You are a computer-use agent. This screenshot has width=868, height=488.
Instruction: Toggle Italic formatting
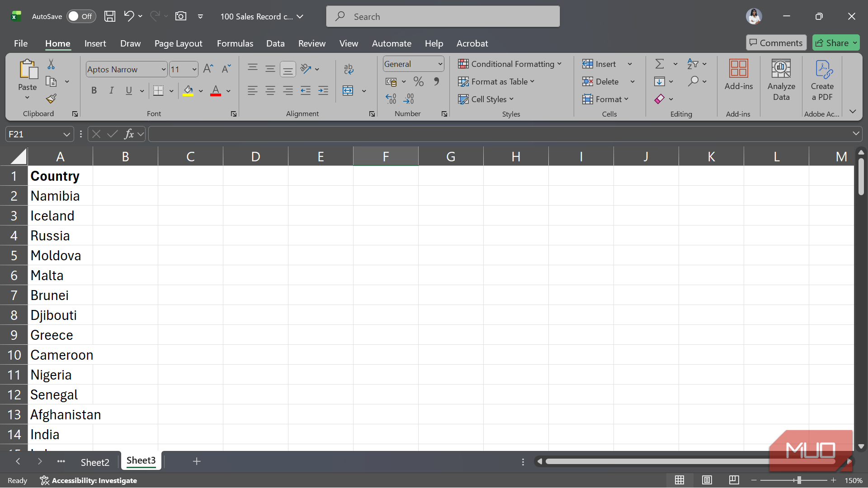[111, 91]
